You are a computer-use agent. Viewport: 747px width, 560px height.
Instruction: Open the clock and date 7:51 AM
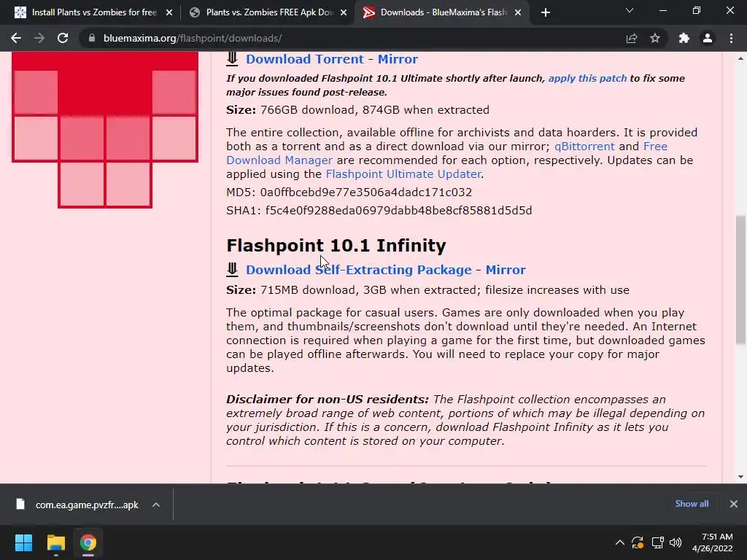(x=713, y=542)
